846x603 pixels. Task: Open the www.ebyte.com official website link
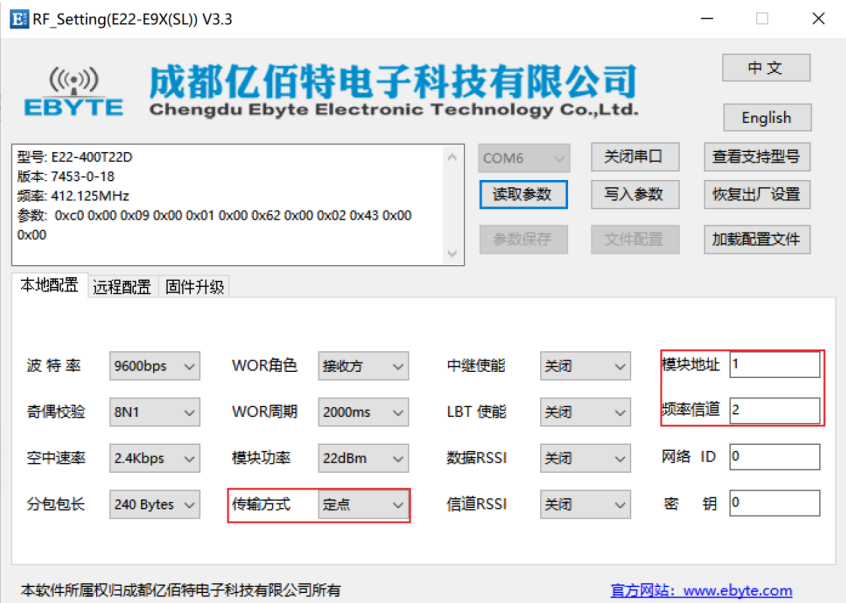pos(701,591)
